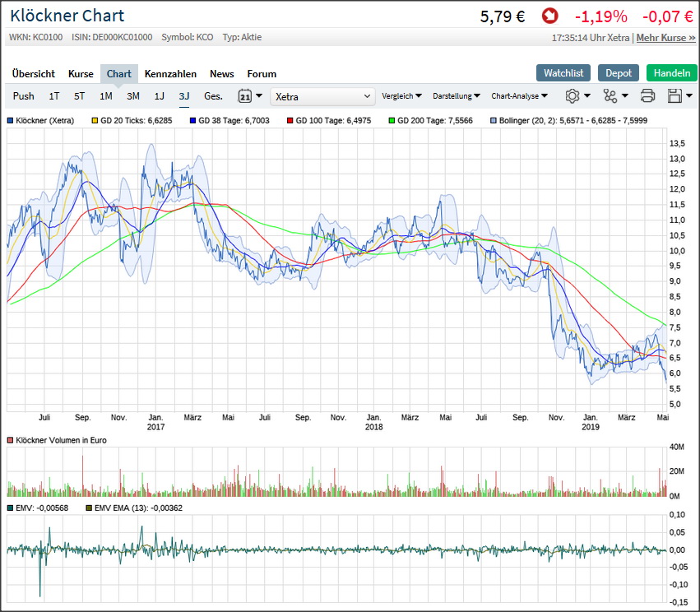
Task: Switch to the Übersicht tab
Action: (34, 74)
